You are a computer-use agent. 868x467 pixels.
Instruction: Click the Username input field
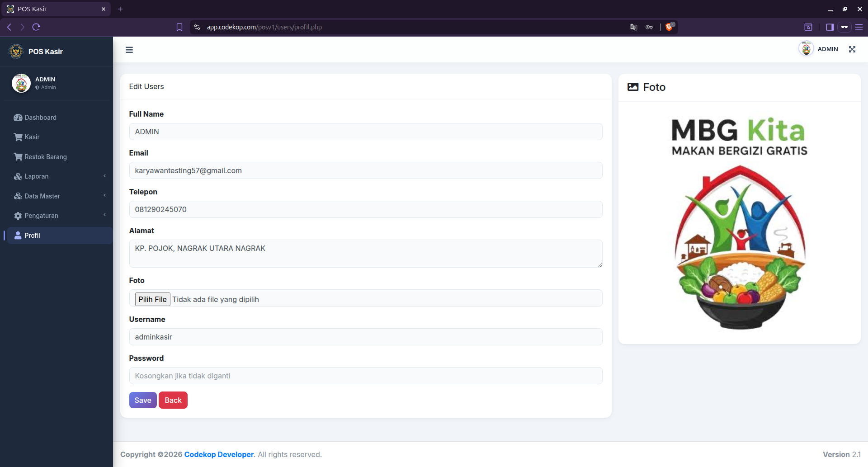[366, 337]
